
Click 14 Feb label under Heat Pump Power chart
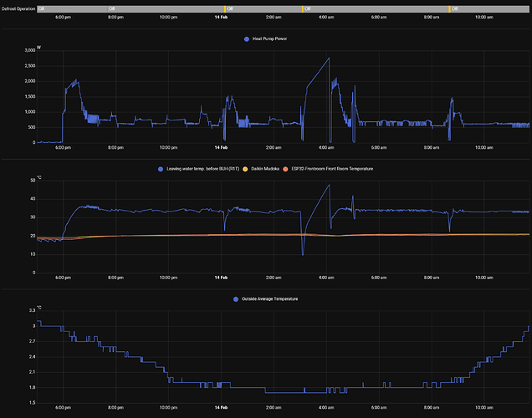pos(221,148)
